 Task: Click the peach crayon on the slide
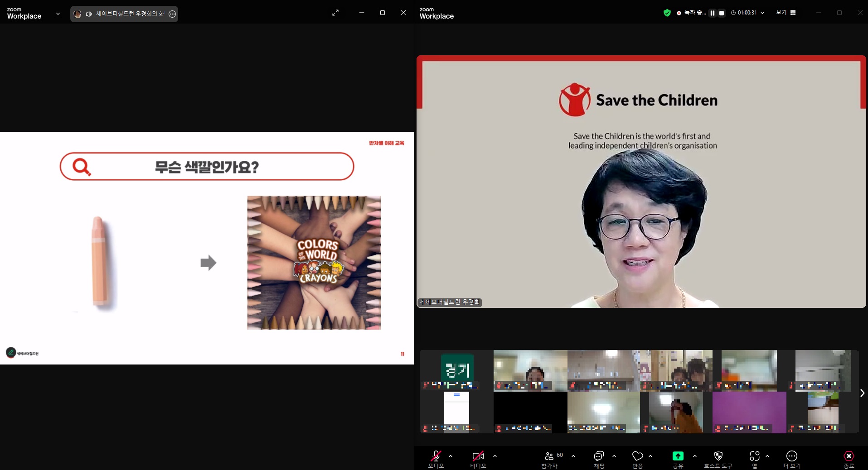tap(100, 262)
